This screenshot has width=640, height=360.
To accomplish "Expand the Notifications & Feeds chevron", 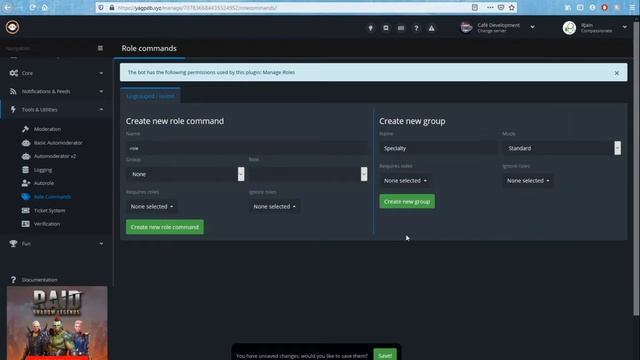I will coord(101,91).
